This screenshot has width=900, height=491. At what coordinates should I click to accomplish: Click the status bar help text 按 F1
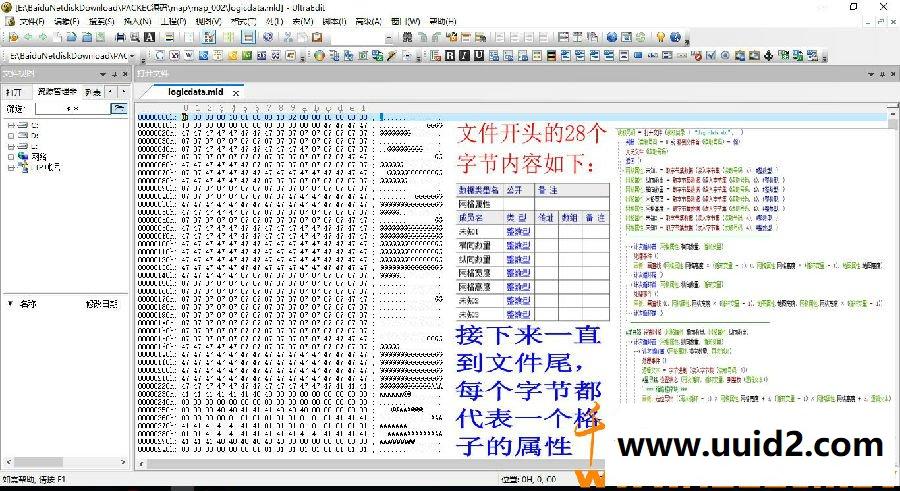tap(52, 479)
